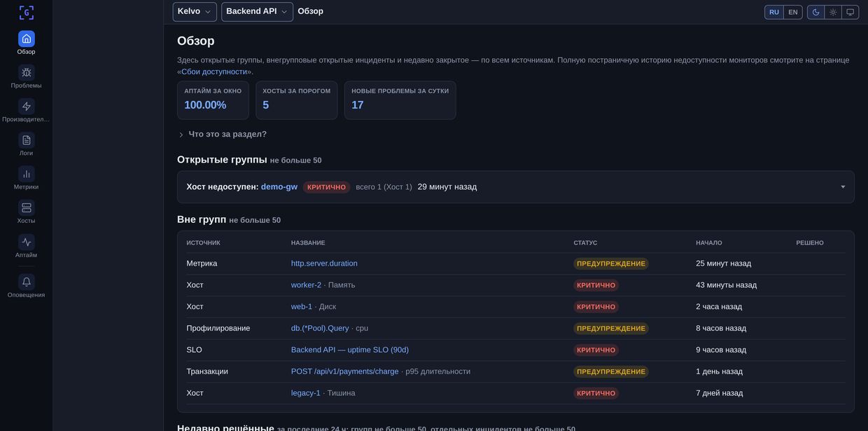Click the Статус column header
The height and width of the screenshot is (431, 868).
tap(586, 243)
